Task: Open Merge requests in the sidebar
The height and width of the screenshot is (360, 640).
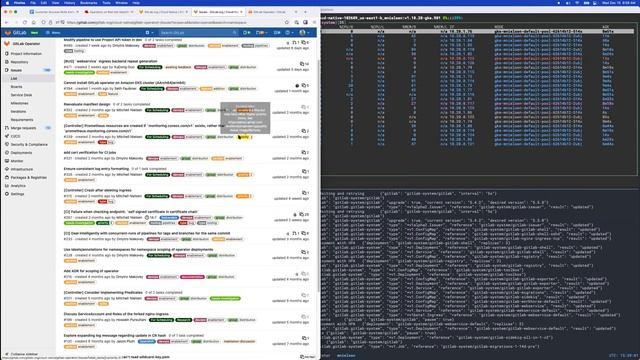Action: click(x=23, y=128)
